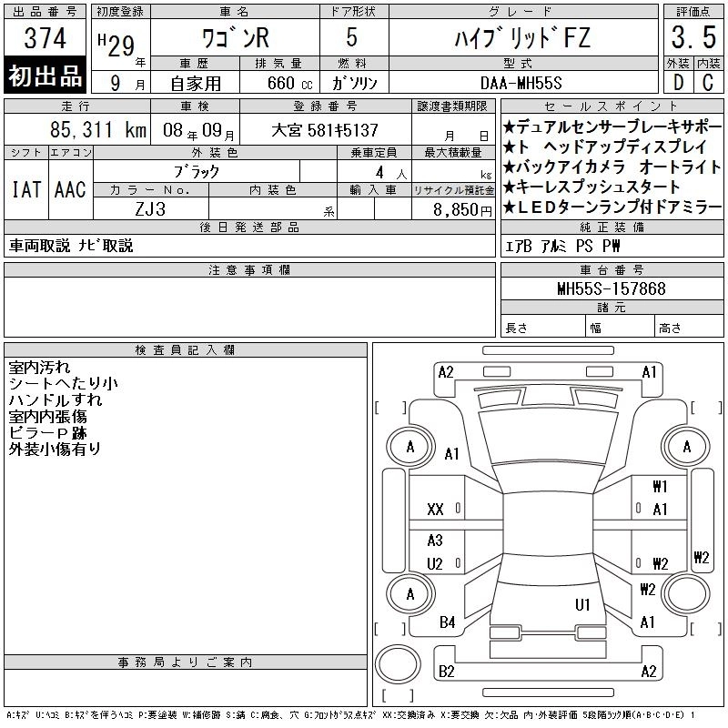Click the interior grade C cell
Screen dimensions: 728x728
pyautogui.click(x=708, y=82)
